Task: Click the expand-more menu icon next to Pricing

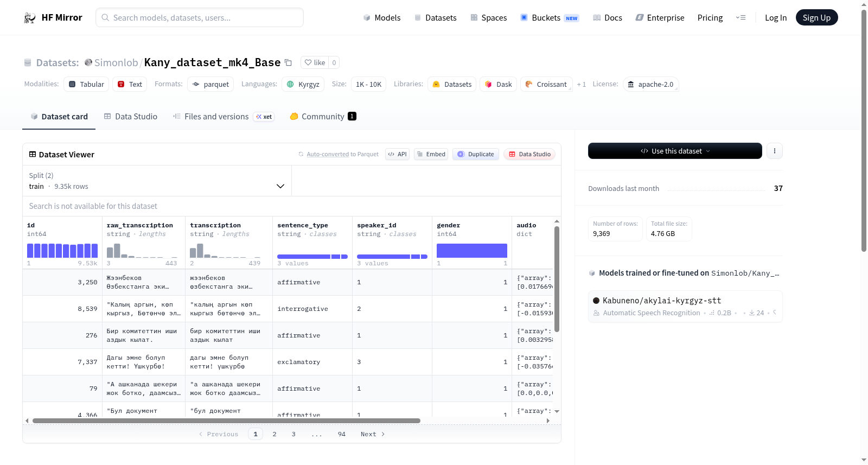Action: coord(741,17)
